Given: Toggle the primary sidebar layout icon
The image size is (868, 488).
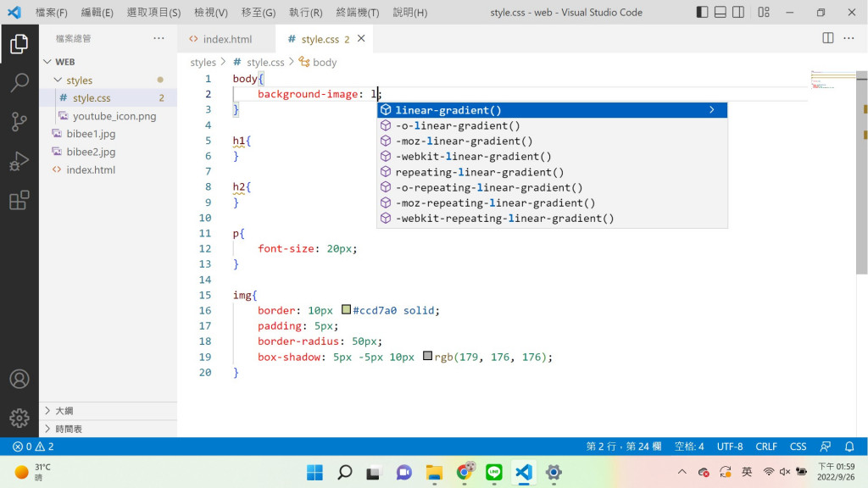Looking at the screenshot, I should (x=702, y=12).
